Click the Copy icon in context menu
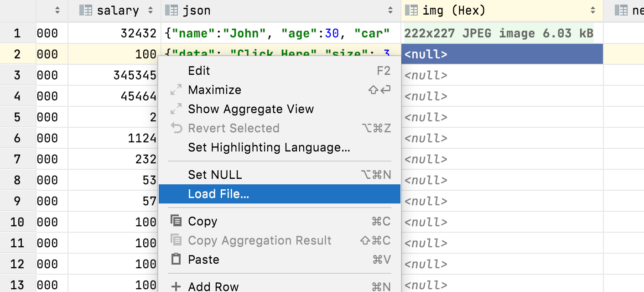This screenshot has height=292, width=644. [176, 221]
